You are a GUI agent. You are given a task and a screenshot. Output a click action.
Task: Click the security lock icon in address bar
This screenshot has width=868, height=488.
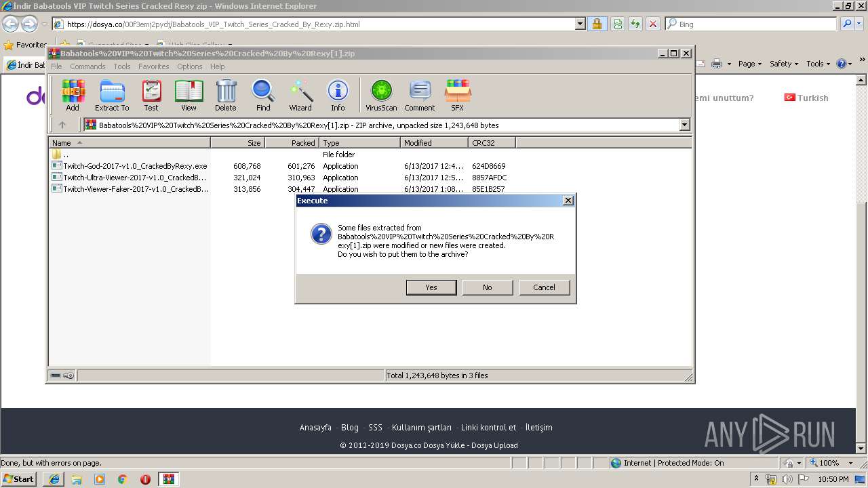596,24
